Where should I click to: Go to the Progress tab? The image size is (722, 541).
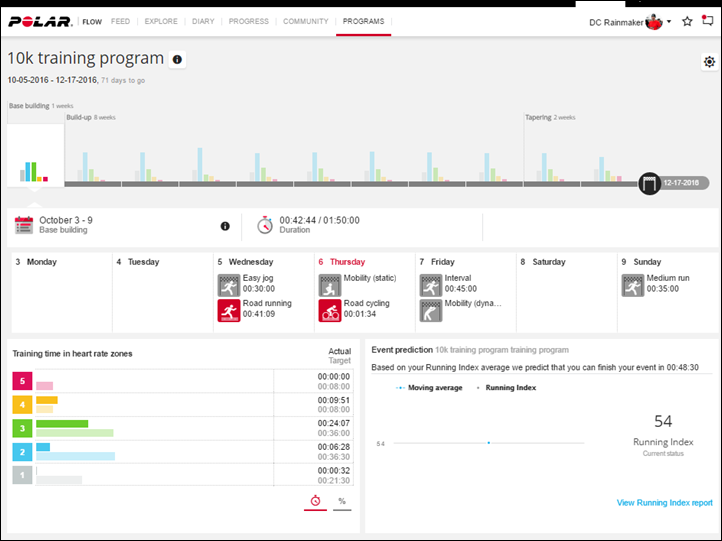coord(248,21)
